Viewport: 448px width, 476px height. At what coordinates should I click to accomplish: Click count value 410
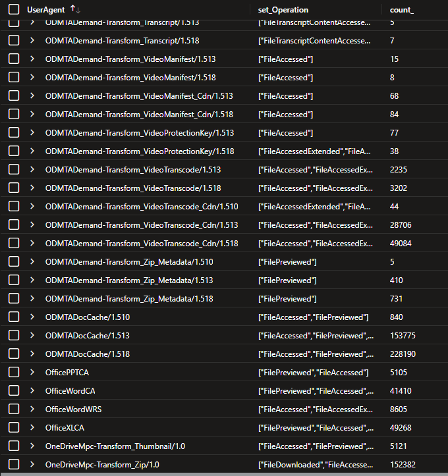point(397,280)
